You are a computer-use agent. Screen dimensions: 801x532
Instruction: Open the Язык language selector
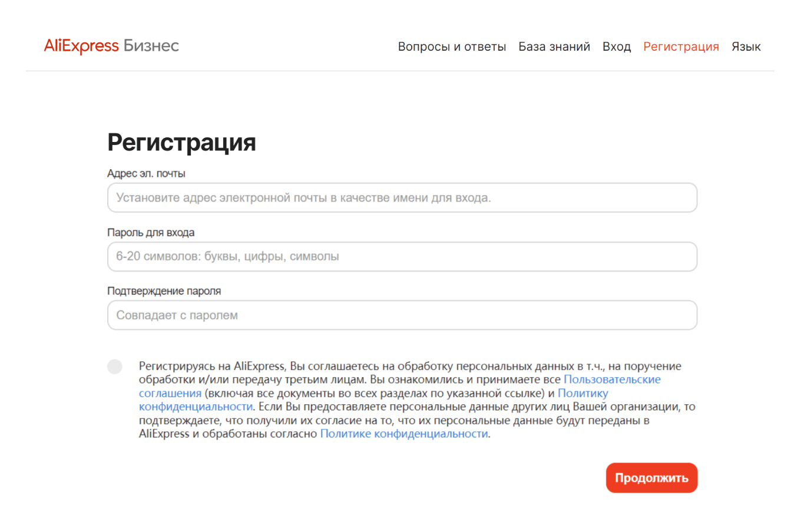746,46
